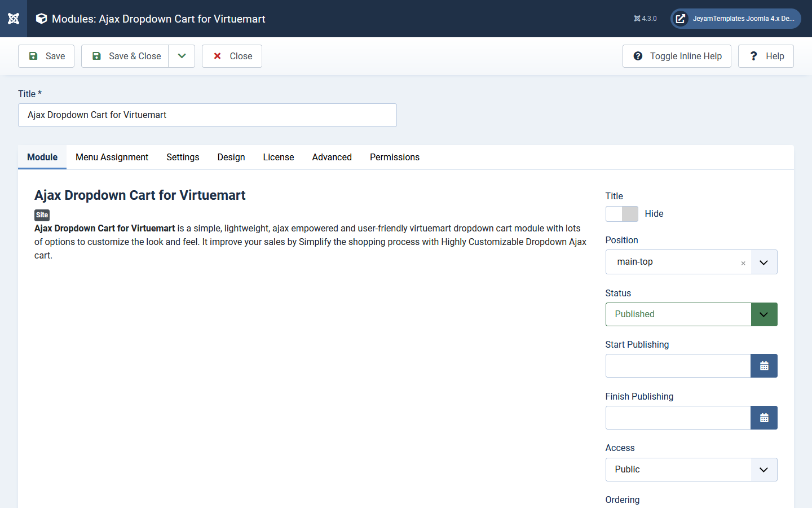Viewport: 812px width, 508px height.
Task: Open the Start Publishing calendar picker
Action: (764, 366)
